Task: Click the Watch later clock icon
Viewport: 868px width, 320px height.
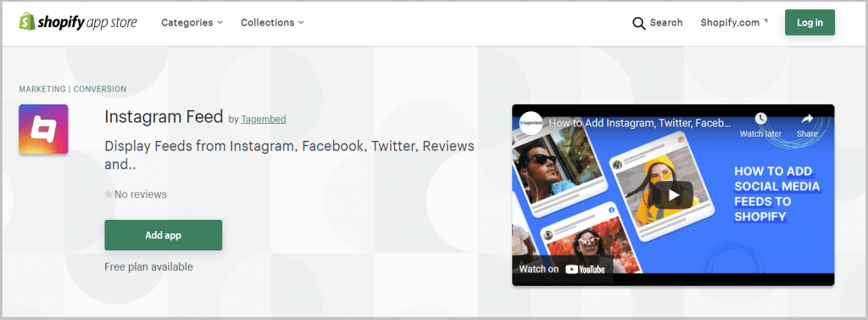Action: 761,119
